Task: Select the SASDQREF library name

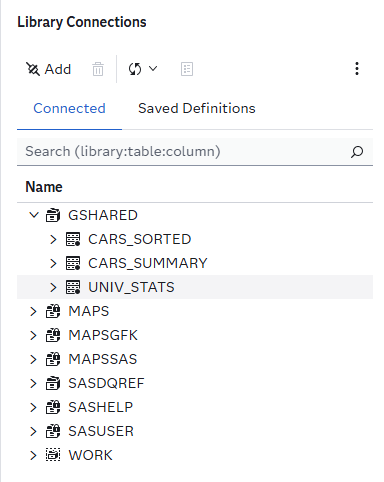Action: (106, 383)
